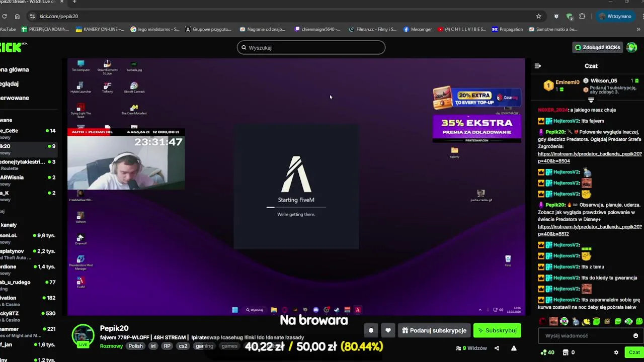
Task: Open _CeBe channel with 14 viewers
Action: (28, 133)
